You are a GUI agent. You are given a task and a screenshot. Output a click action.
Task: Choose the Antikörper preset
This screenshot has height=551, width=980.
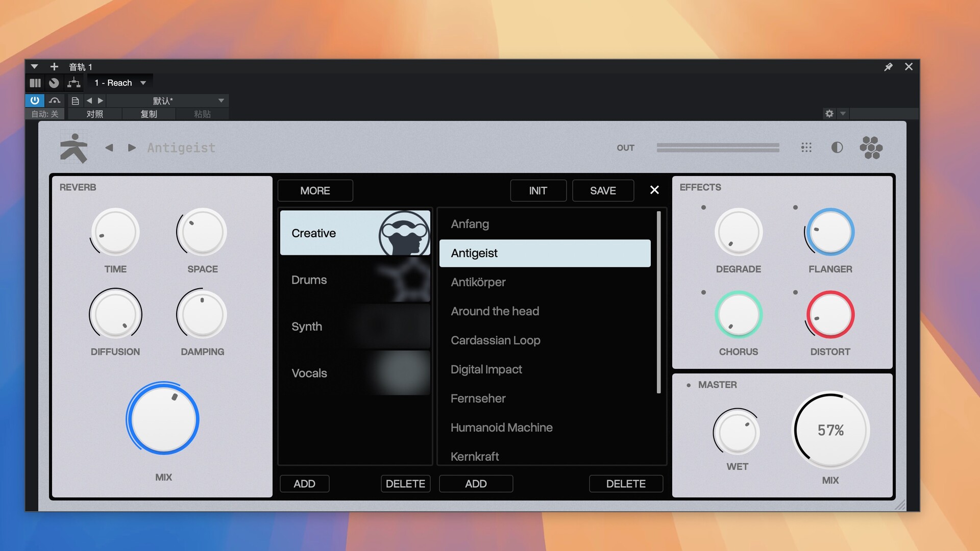pyautogui.click(x=545, y=282)
